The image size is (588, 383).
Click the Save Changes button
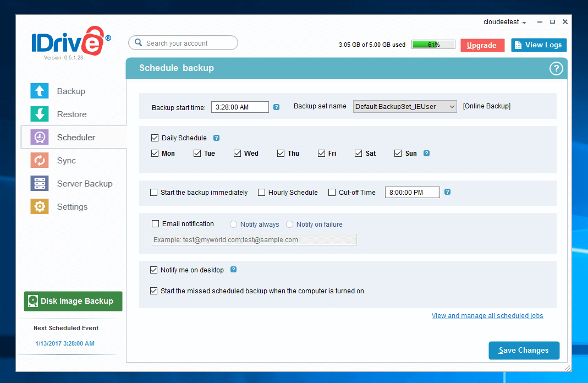pyautogui.click(x=524, y=351)
